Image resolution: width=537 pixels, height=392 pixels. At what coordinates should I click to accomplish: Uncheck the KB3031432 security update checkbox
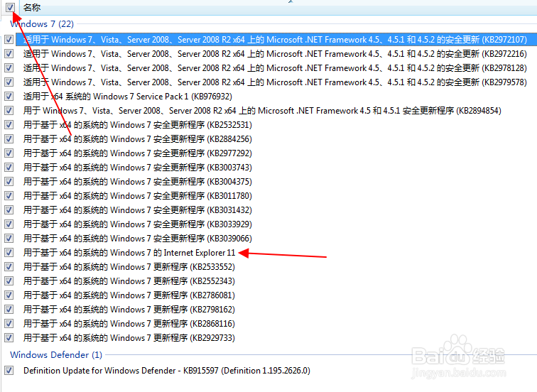pyautogui.click(x=9, y=210)
